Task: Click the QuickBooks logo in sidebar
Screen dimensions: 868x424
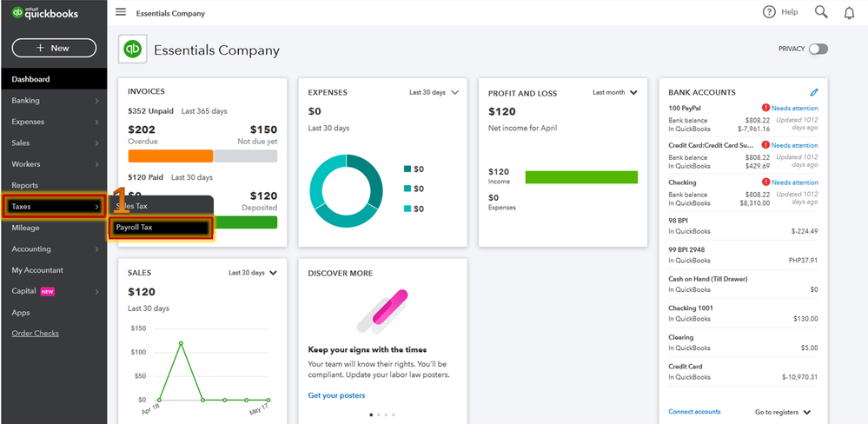Action: (x=45, y=13)
